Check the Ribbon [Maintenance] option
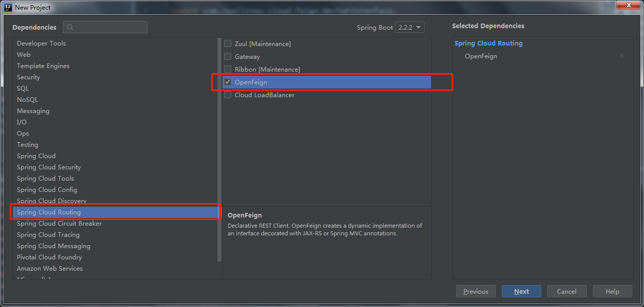644x307 pixels. 228,69
